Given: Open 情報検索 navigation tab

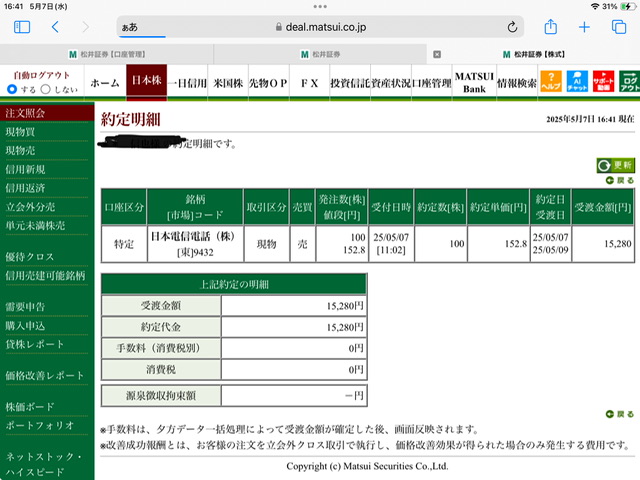Looking at the screenshot, I should coord(517,83).
